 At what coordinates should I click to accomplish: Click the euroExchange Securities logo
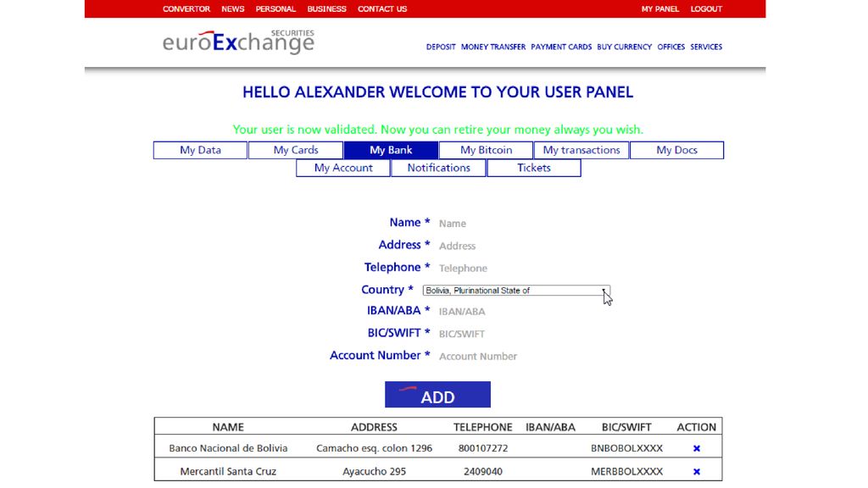[238, 42]
